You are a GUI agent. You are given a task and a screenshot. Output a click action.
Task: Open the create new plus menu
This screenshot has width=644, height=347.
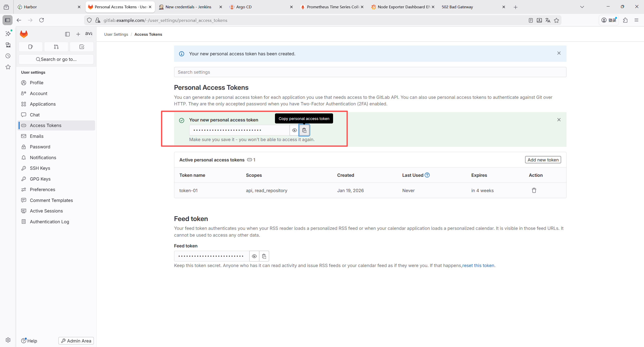[78, 34]
